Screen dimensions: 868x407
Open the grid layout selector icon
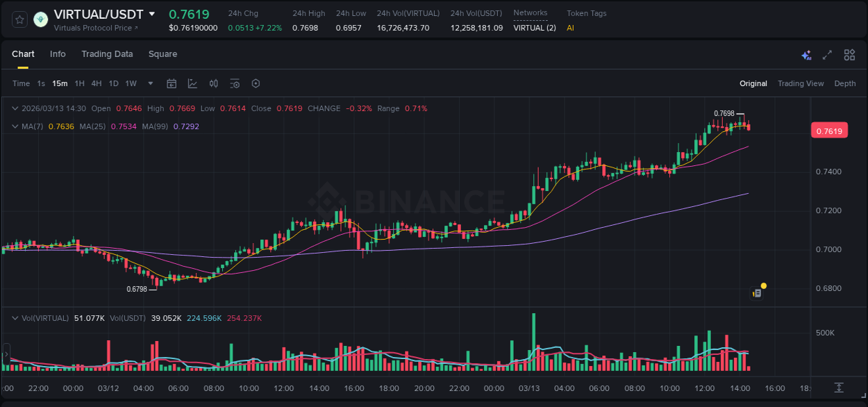click(849, 54)
